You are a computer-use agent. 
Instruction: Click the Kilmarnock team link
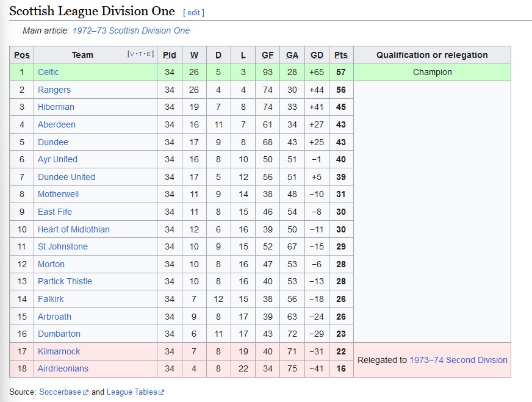coord(59,351)
